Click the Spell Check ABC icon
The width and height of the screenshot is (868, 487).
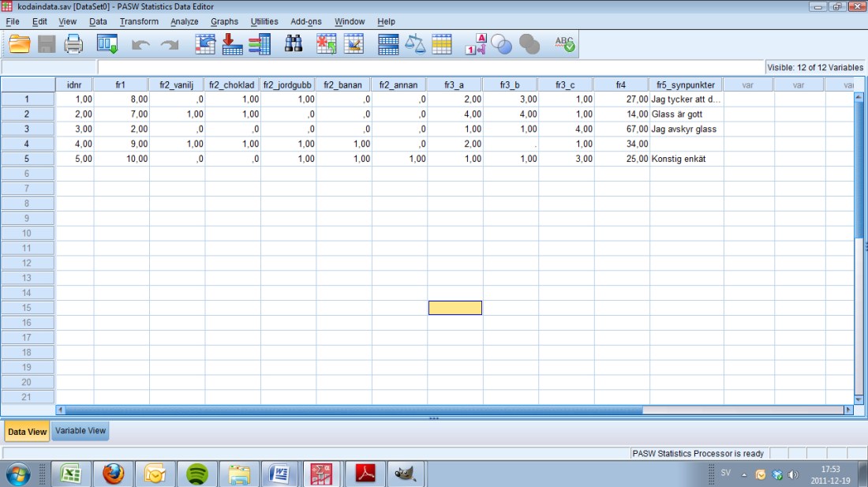click(x=564, y=45)
